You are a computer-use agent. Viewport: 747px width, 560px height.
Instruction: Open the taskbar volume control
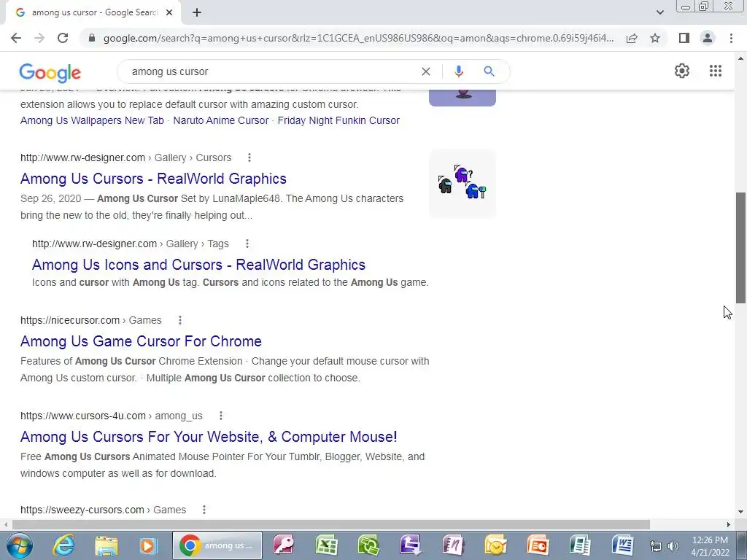tap(673, 546)
